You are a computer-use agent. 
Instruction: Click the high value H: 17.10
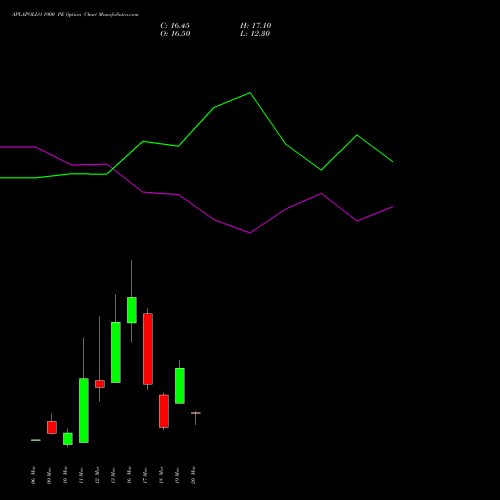256,26
